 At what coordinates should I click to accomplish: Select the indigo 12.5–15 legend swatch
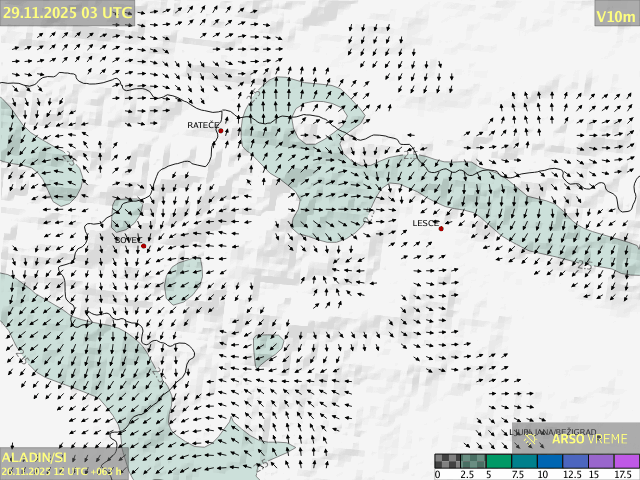(x=575, y=461)
